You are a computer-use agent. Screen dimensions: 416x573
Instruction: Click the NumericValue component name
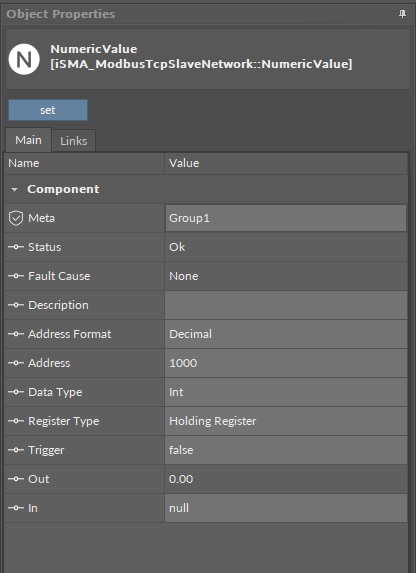point(94,49)
